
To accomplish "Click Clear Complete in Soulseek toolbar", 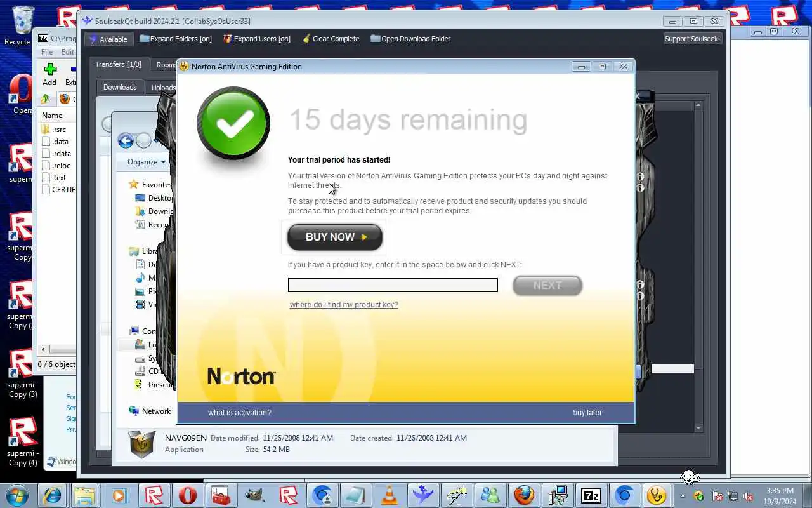I will pos(331,39).
